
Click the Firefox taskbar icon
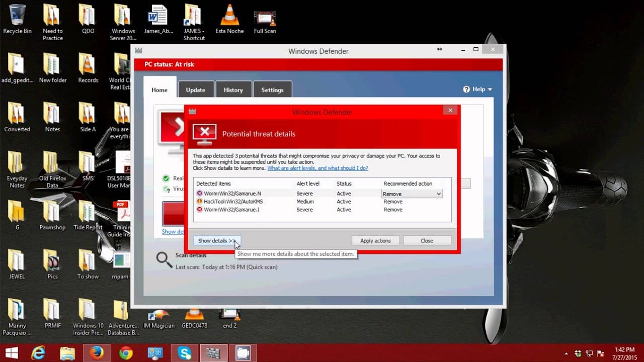[x=96, y=353]
